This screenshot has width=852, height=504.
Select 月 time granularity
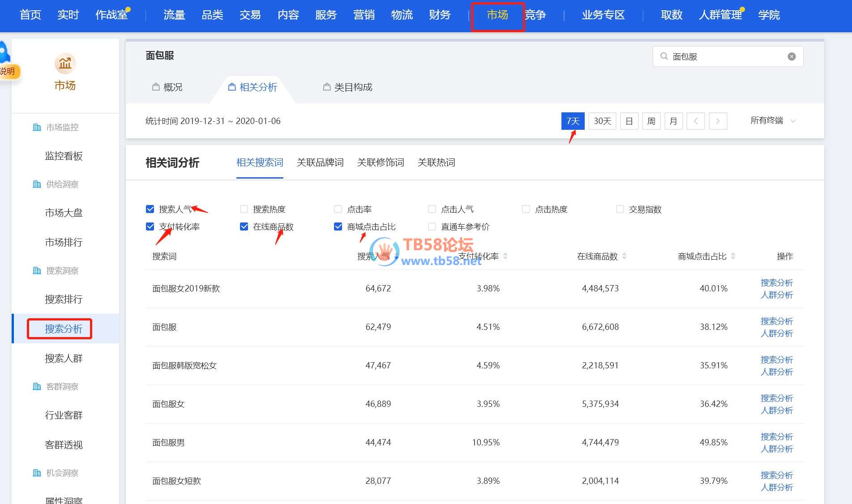(673, 121)
